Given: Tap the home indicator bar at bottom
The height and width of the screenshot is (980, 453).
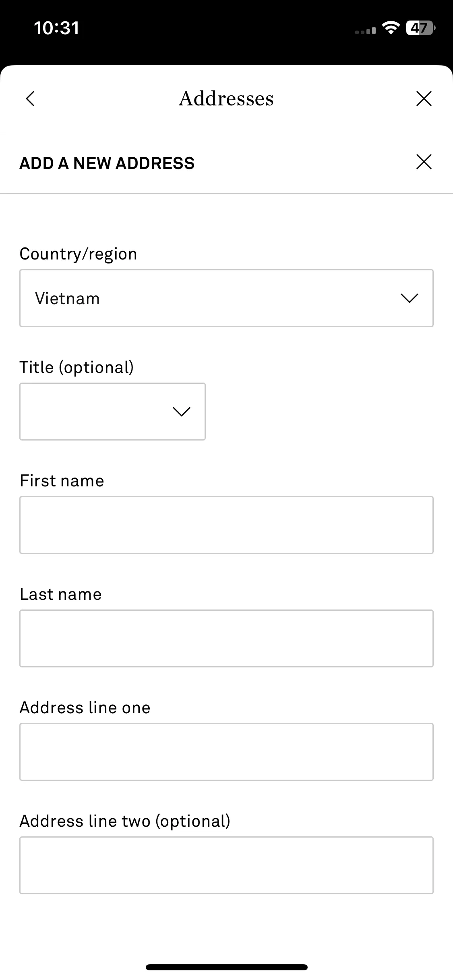Looking at the screenshot, I should (226, 967).
